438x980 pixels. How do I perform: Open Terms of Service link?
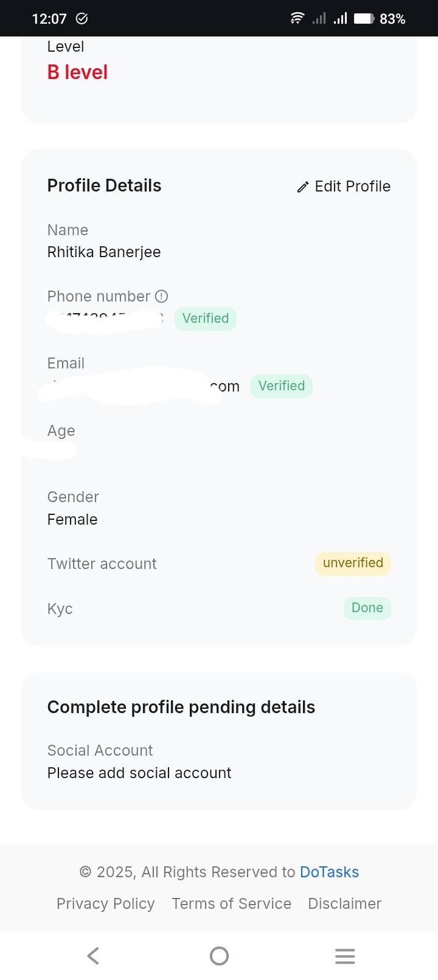click(x=231, y=903)
